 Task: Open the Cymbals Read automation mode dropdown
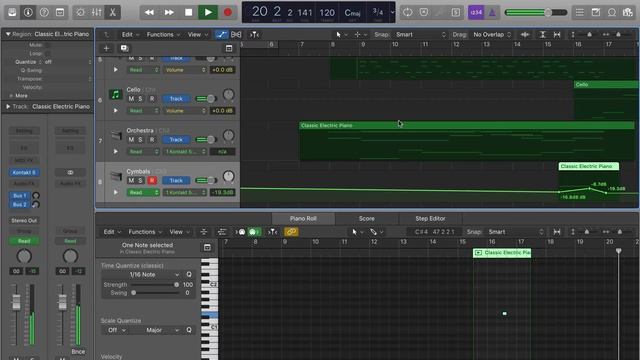pos(143,192)
